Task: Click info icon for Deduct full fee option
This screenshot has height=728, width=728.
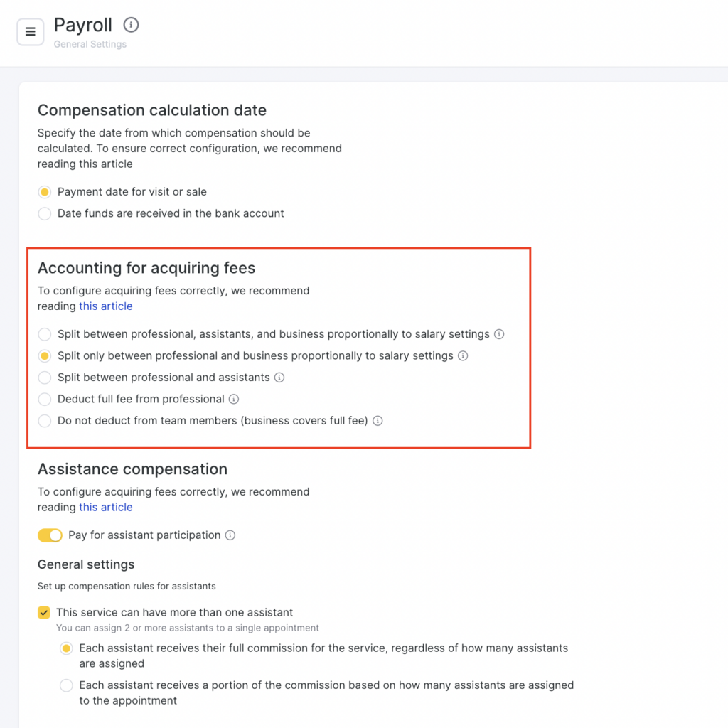Action: pyautogui.click(x=234, y=399)
